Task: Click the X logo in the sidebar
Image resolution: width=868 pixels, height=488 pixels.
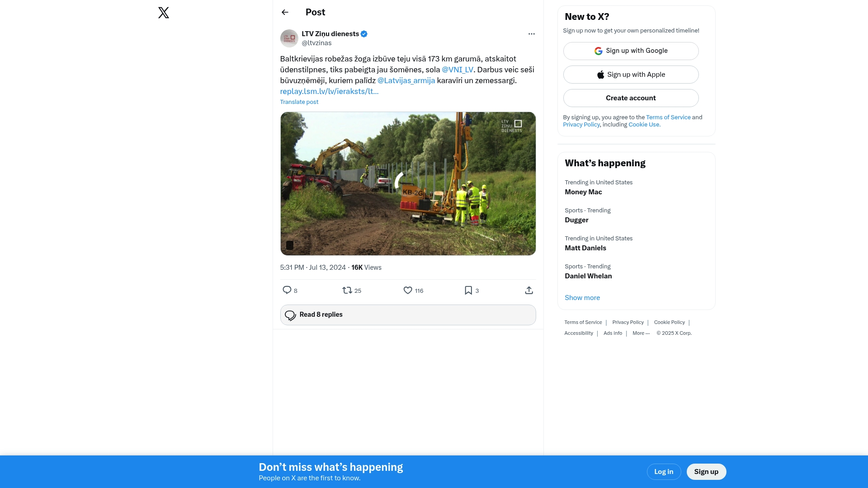Action: pos(164,13)
